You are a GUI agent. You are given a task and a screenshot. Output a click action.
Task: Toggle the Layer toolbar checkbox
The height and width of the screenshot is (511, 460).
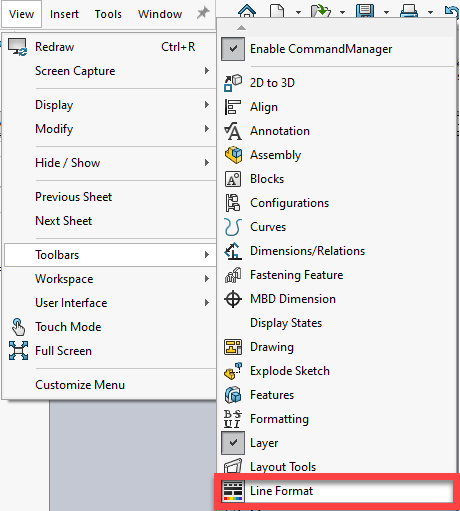pos(233,443)
